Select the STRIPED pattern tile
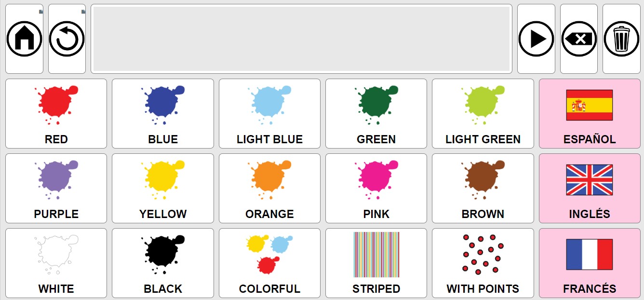 [x=376, y=263]
